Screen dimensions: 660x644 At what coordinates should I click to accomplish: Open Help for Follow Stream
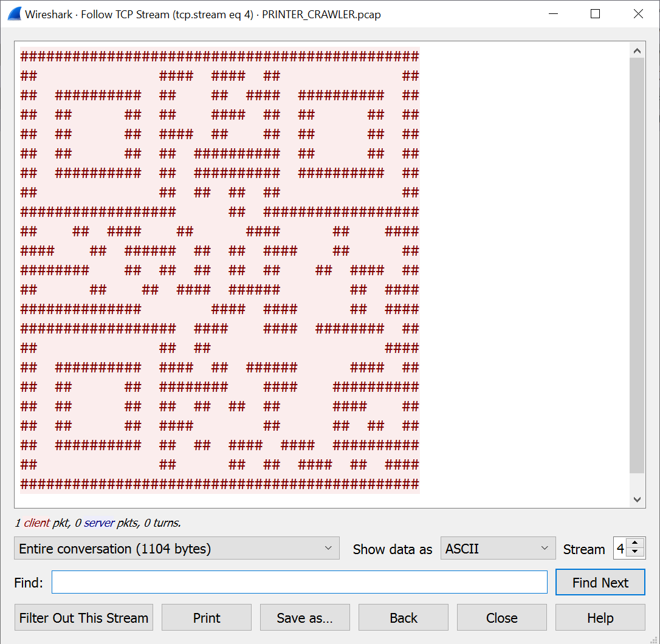tap(600, 617)
